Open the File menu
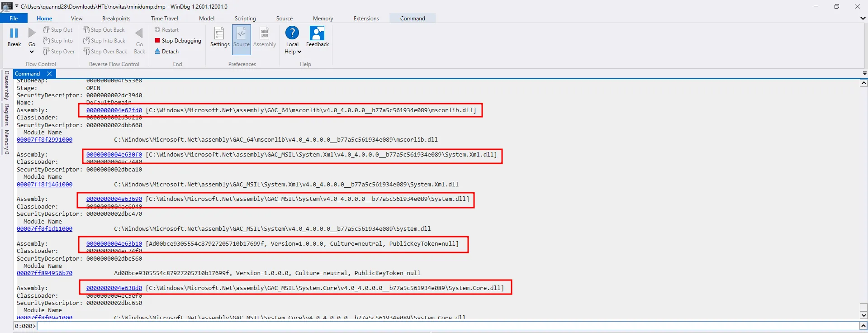 [14, 19]
